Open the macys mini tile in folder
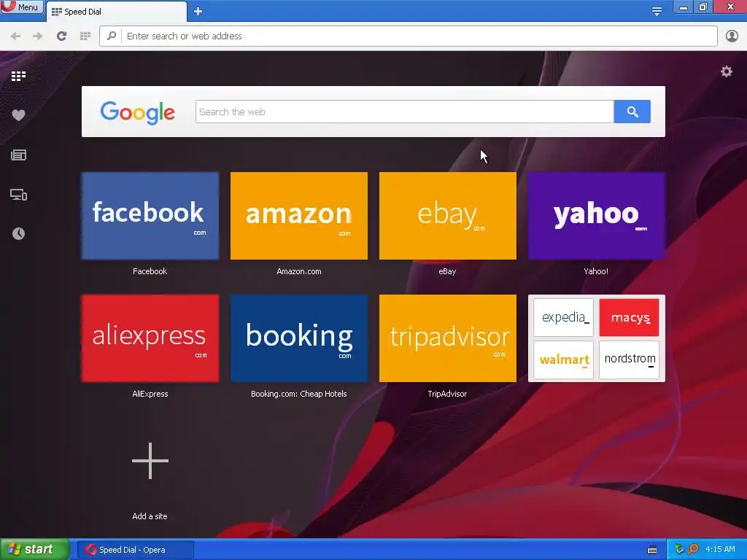The height and width of the screenshot is (560, 747). pos(630,318)
